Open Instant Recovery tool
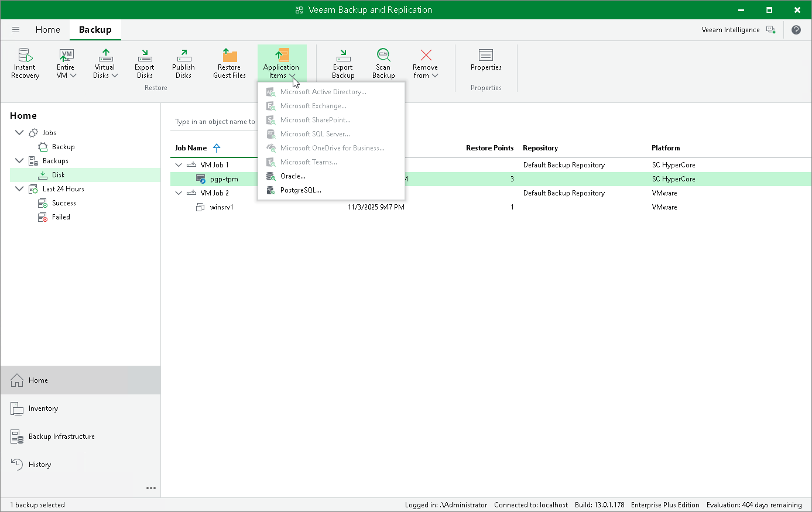Image resolution: width=812 pixels, height=512 pixels. 25,64
